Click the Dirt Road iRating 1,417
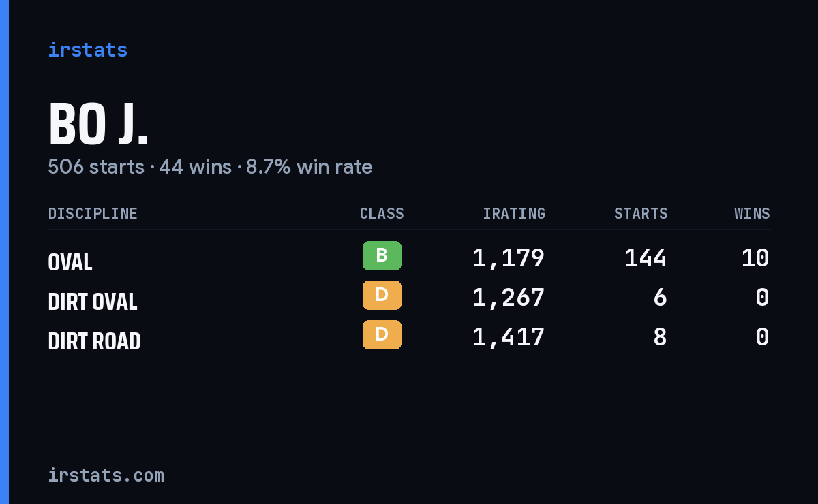This screenshot has height=504, width=818. pyautogui.click(x=508, y=337)
